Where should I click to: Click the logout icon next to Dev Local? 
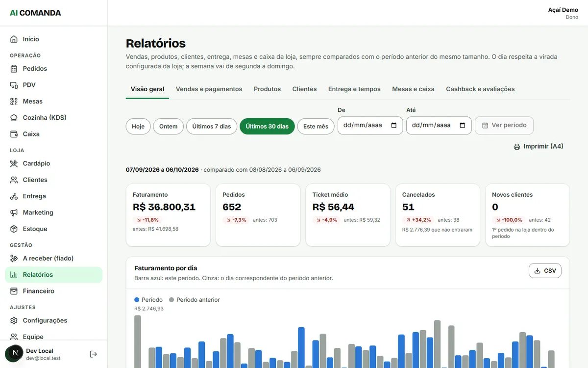(94, 354)
